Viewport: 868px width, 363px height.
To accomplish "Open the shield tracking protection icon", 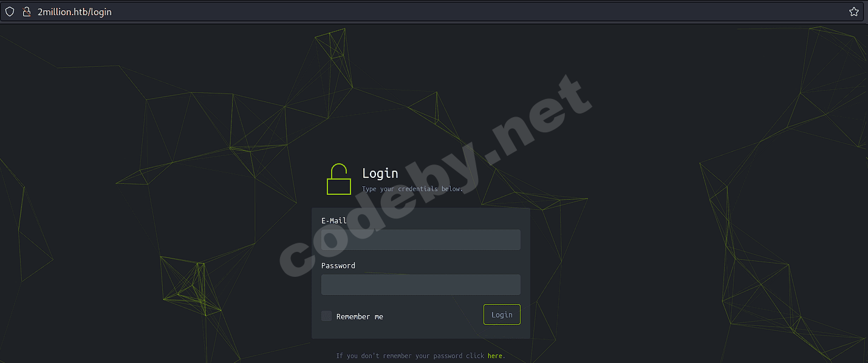I will (10, 12).
